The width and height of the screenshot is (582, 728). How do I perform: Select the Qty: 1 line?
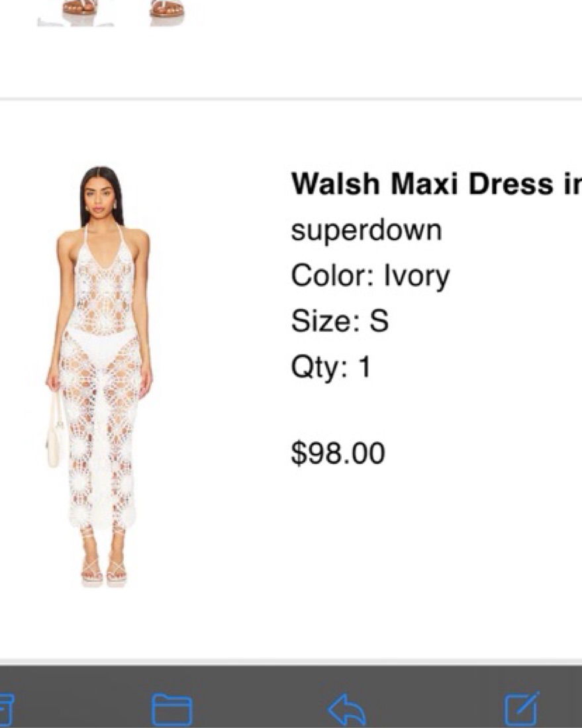[331, 367]
